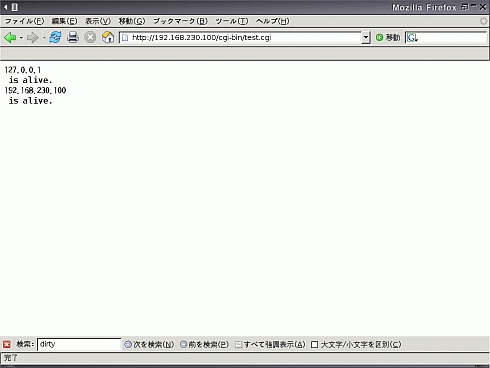Click the title bar left arrow icon
This screenshot has width=490, height=368.
(6, 7)
